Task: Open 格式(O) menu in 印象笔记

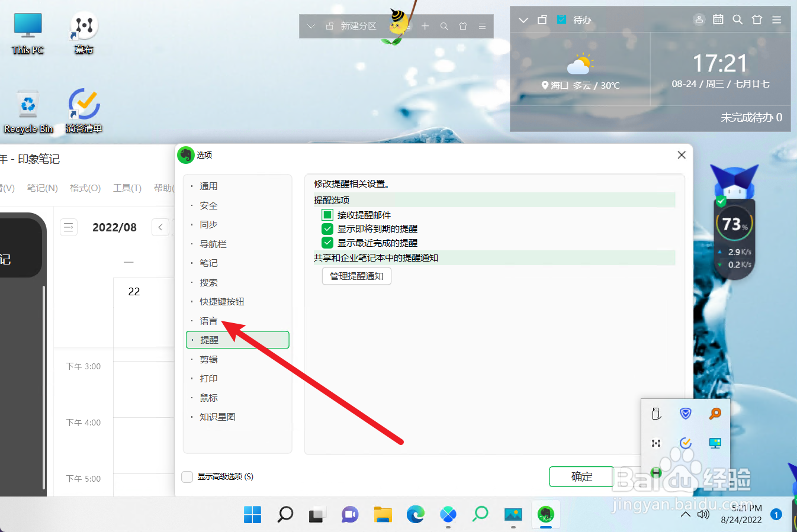Action: [x=85, y=188]
